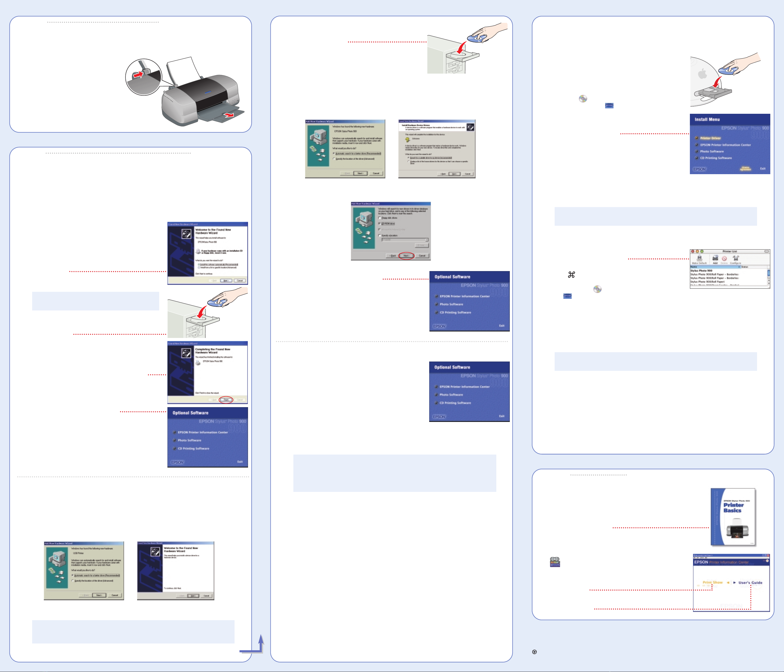This screenshot has width=784, height=672.
Task: Click Print Show in EPSON Printer Information Center
Action: (712, 582)
